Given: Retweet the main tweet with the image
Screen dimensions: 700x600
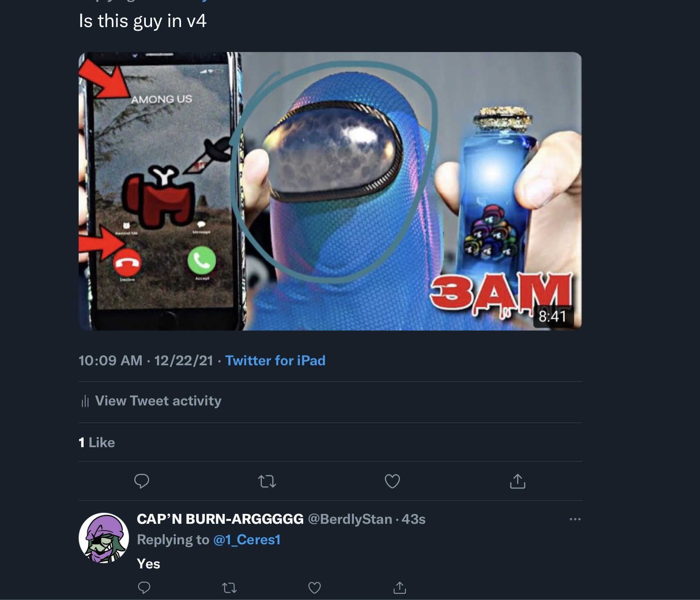Looking at the screenshot, I should pos(267,481).
